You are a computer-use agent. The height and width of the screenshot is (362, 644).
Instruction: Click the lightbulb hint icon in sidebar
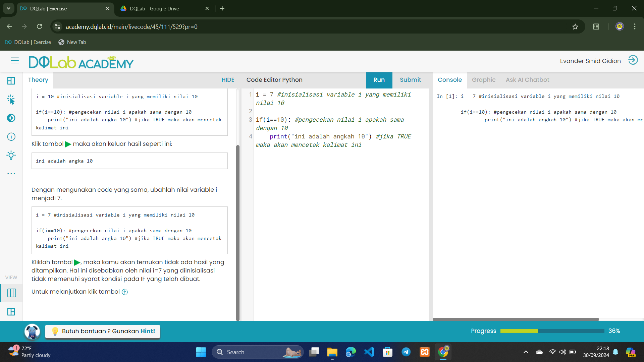[11, 155]
